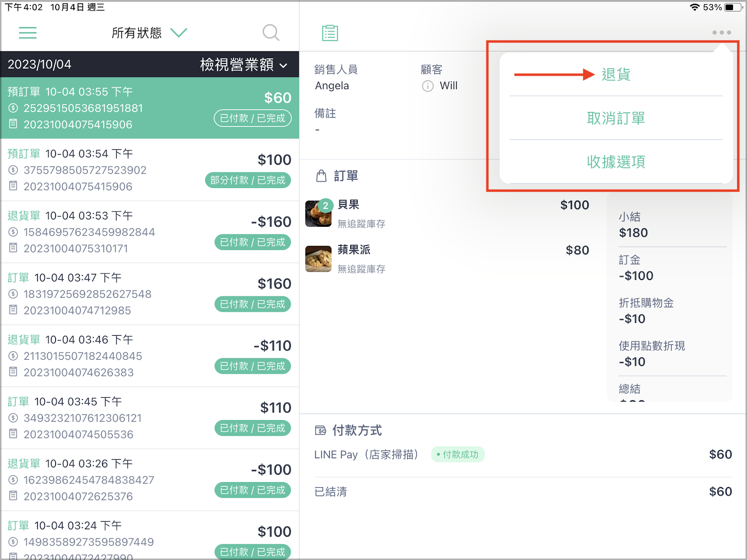
Task: Expand the 所有狀態 status filter dropdown
Action: (x=149, y=33)
